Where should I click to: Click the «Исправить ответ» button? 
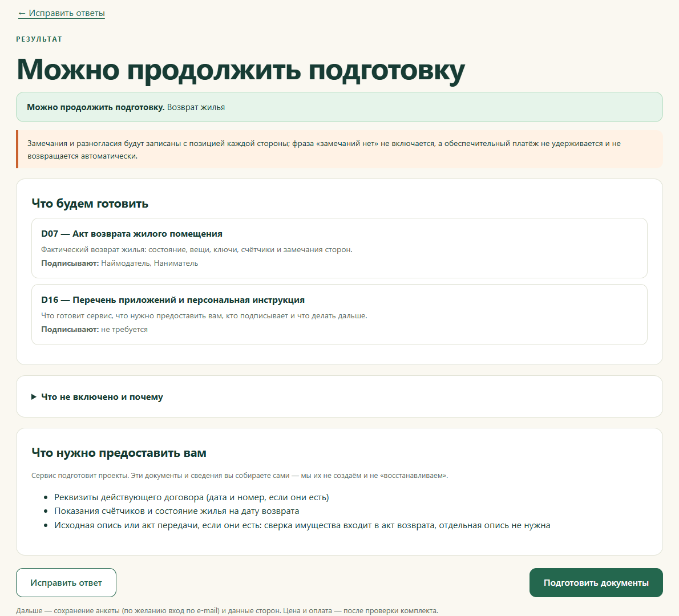pos(66,583)
